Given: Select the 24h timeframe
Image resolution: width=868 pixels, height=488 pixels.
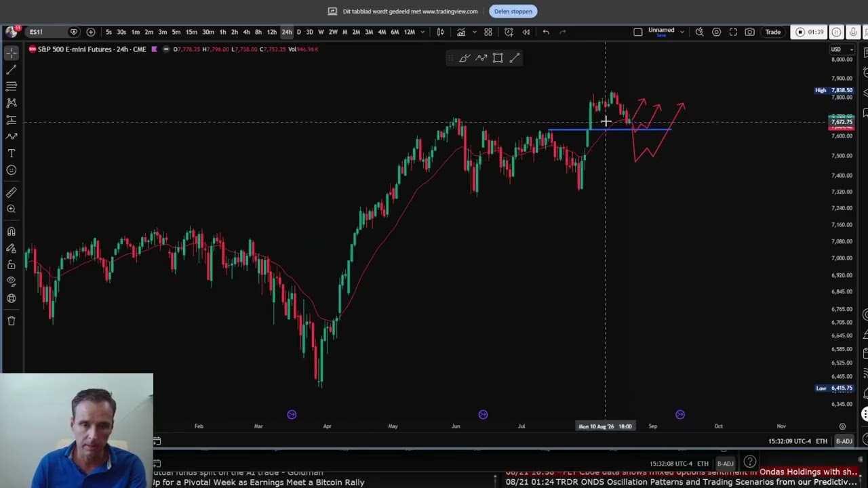Looking at the screenshot, I should [x=287, y=32].
